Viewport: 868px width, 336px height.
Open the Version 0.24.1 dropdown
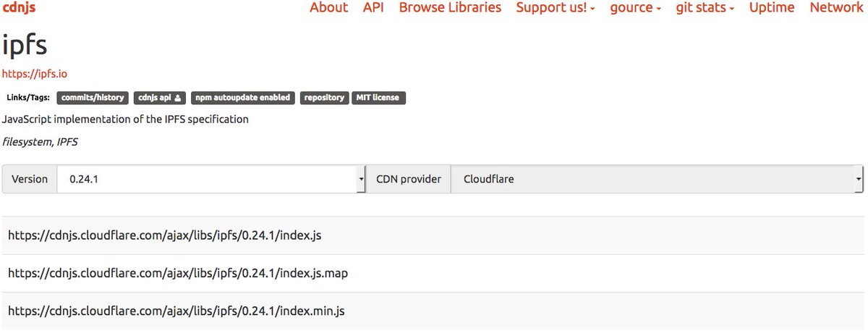(x=212, y=179)
